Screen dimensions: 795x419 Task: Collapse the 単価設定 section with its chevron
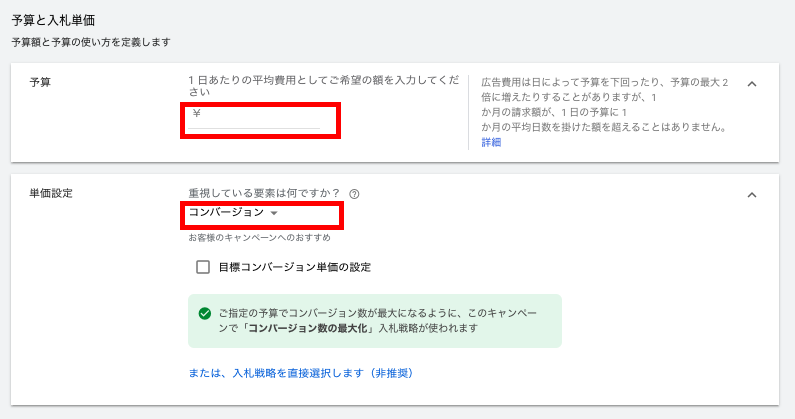point(752,194)
